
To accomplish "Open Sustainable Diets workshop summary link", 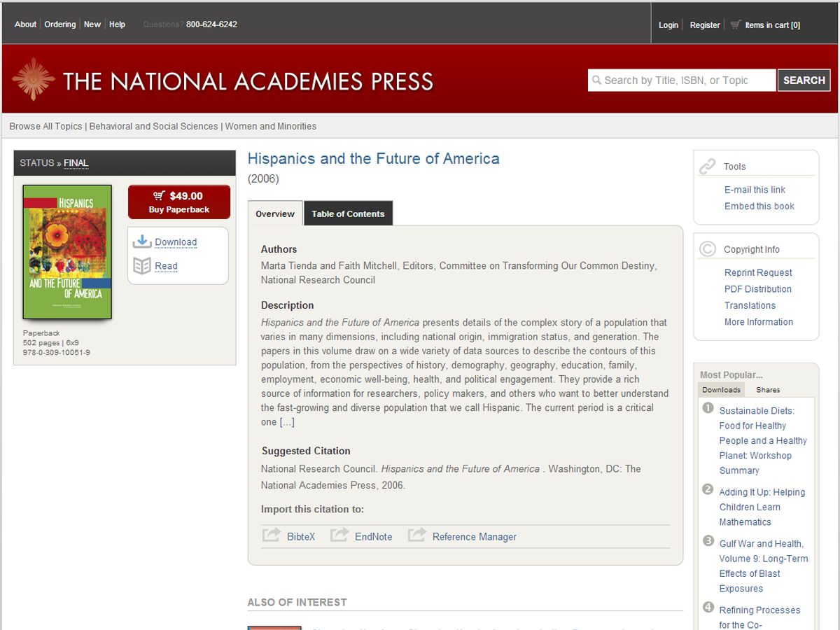I will pyautogui.click(x=763, y=440).
